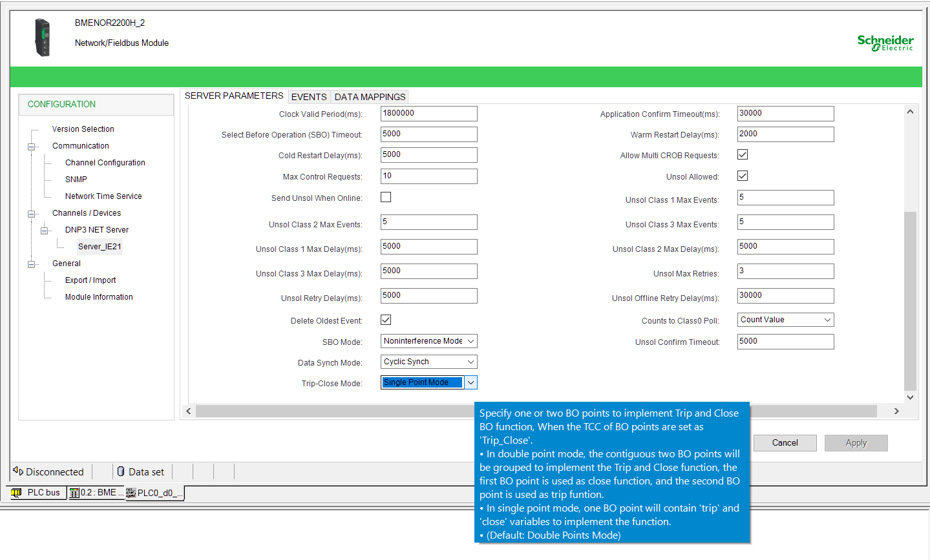Open the PLC0_d0 window tab
The image size is (930, 560).
coord(154,493)
